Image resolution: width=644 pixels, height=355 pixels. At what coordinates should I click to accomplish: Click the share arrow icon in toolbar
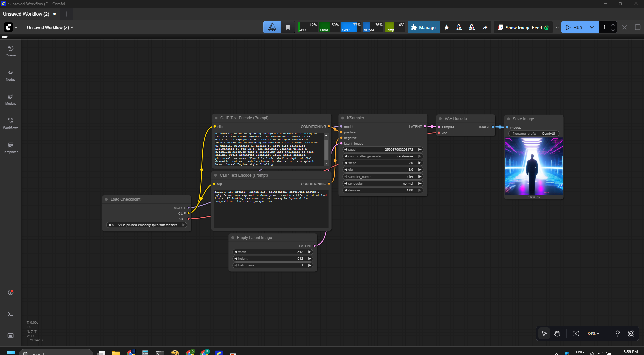(485, 28)
